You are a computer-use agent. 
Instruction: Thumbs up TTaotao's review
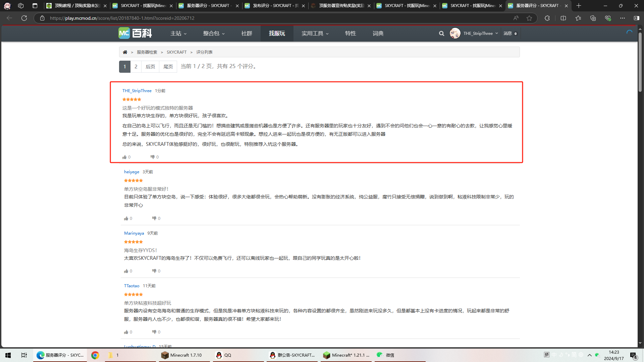[x=126, y=332]
